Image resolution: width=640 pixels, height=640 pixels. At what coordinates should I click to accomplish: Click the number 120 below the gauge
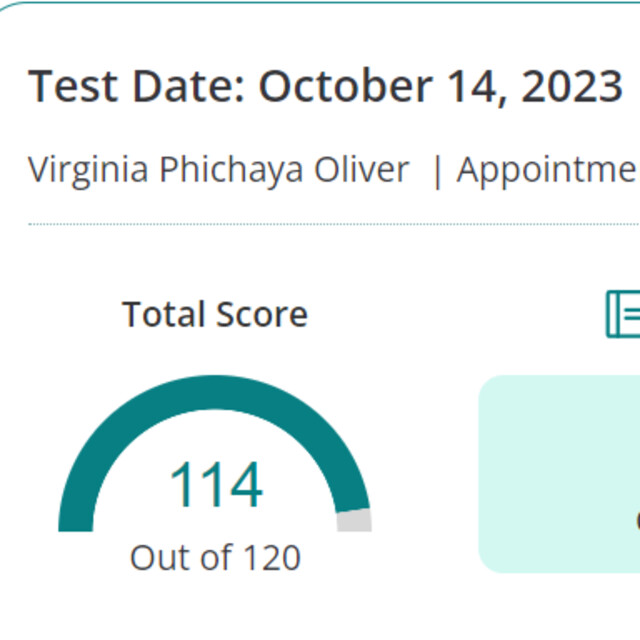(x=272, y=558)
